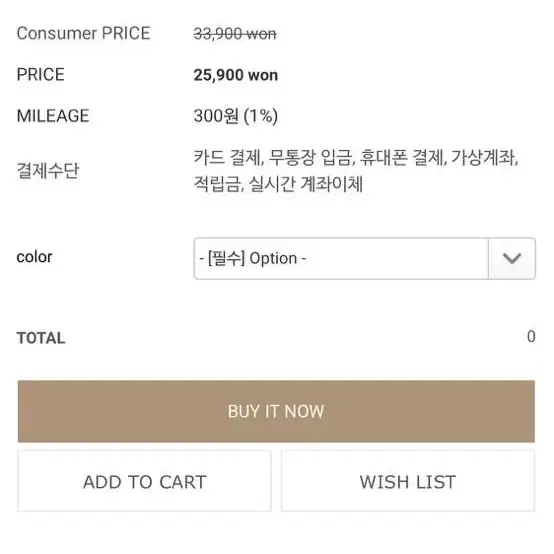Click the 카드 결제 payment text
This screenshot has height=554, width=554.
227,157
